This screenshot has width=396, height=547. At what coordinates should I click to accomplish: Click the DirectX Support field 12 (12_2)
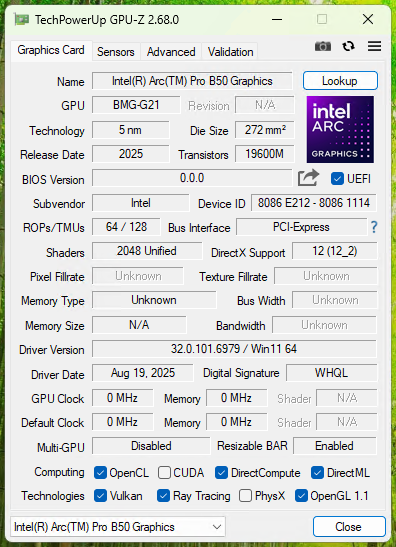tap(335, 251)
